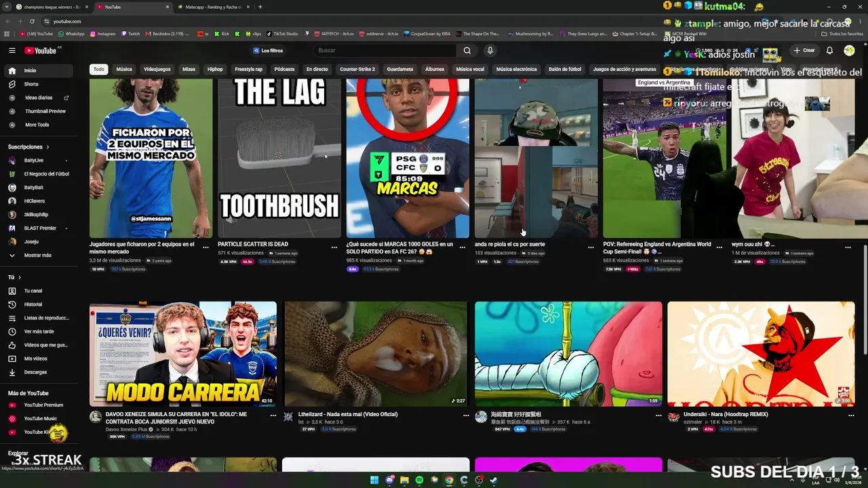Open the TikTok Studio bookmark
This screenshot has height=488, width=868.
point(282,34)
